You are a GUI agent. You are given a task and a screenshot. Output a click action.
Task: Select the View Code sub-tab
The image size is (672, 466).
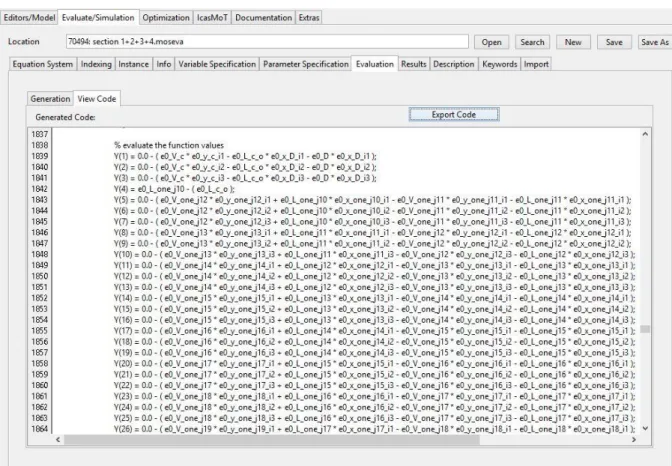(97, 99)
